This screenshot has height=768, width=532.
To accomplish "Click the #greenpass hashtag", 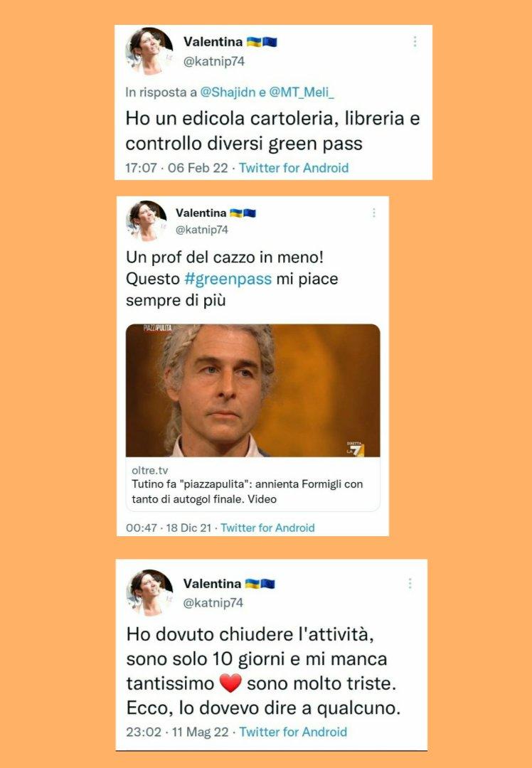I will (x=228, y=279).
